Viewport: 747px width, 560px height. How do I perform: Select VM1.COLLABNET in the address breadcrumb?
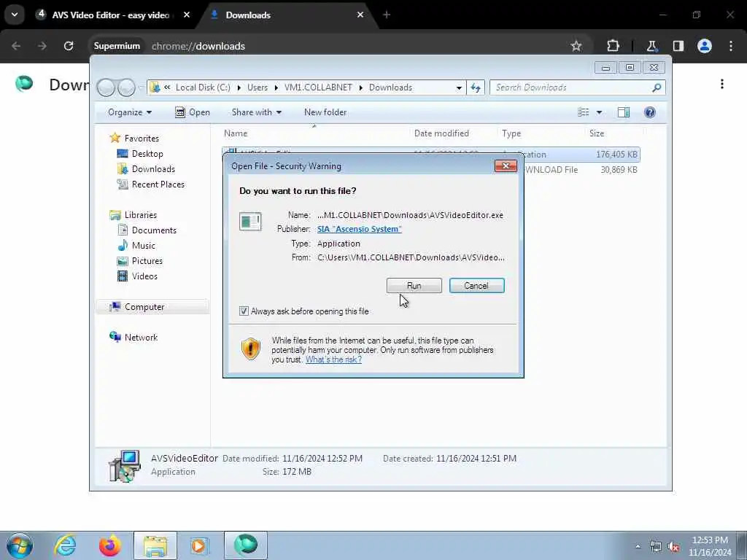click(318, 87)
